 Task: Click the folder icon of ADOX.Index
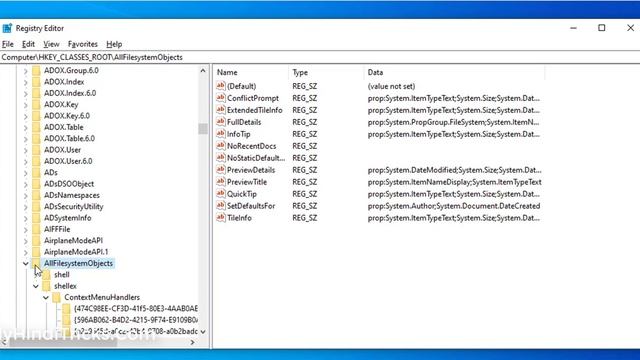click(x=36, y=82)
